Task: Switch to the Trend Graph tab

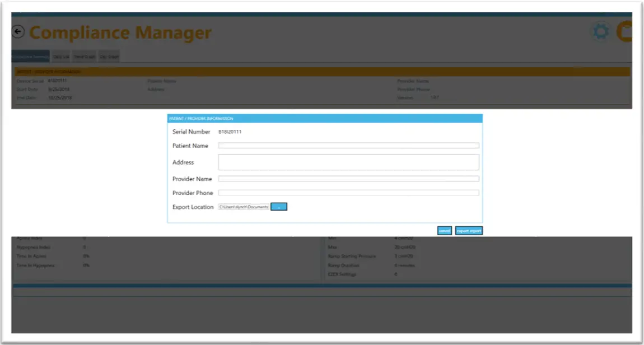Action: point(85,57)
